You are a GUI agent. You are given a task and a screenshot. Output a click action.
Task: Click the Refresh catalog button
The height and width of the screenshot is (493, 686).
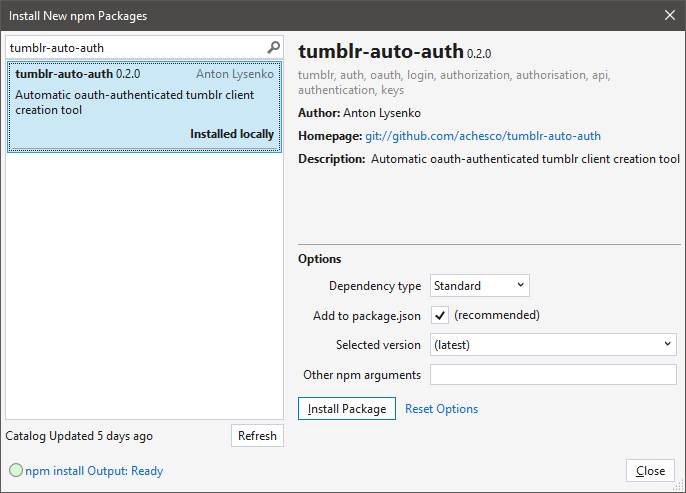tap(257, 436)
